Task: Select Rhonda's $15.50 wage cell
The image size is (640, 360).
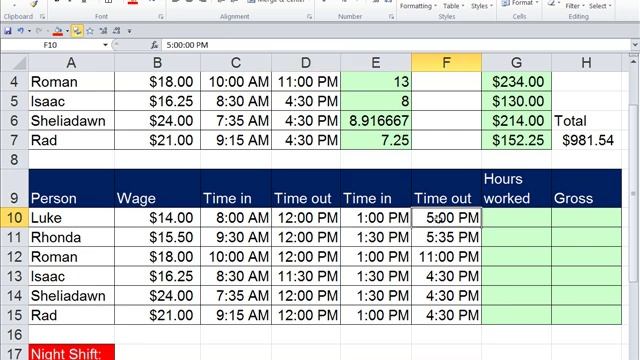Action: (x=158, y=237)
